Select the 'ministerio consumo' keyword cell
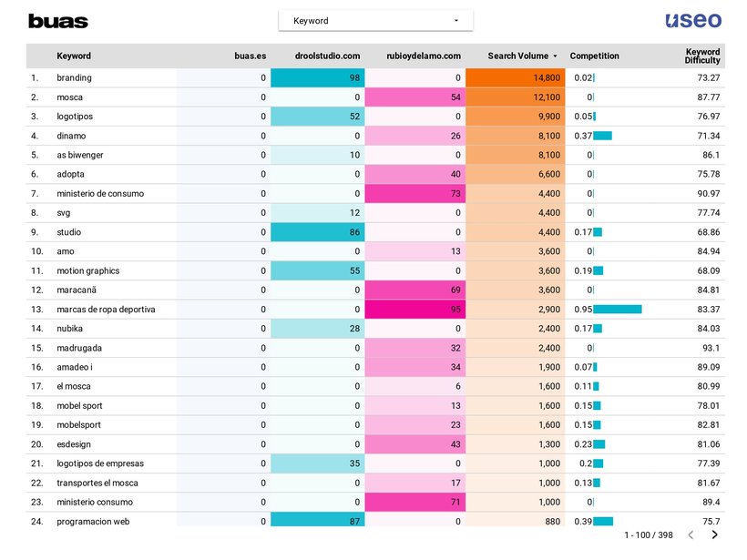Viewport: 747px width, 560px height. pos(95,502)
